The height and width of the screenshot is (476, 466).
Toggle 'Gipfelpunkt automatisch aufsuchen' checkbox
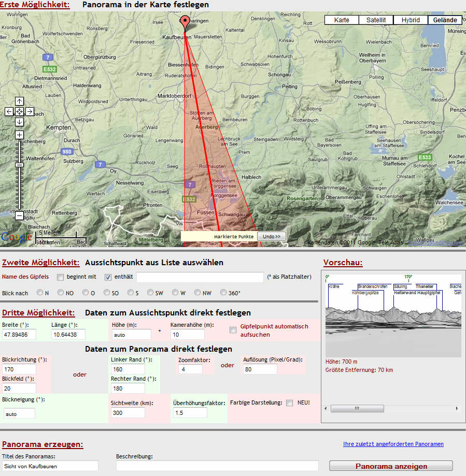coord(233,329)
